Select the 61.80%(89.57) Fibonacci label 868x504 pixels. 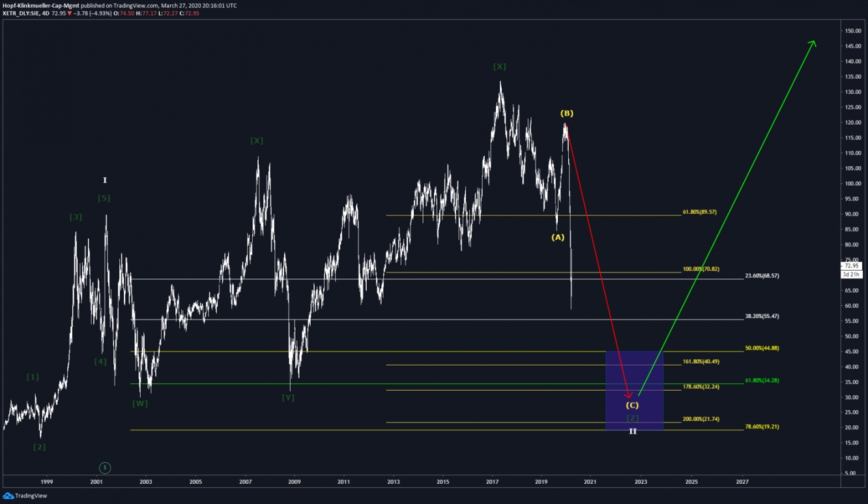699,212
